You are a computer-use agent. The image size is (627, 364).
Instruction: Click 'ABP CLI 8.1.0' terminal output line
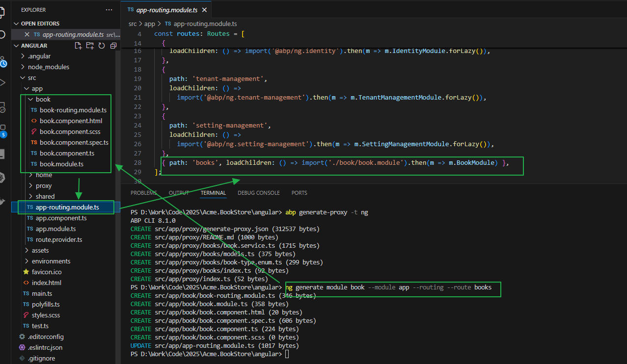click(153, 221)
